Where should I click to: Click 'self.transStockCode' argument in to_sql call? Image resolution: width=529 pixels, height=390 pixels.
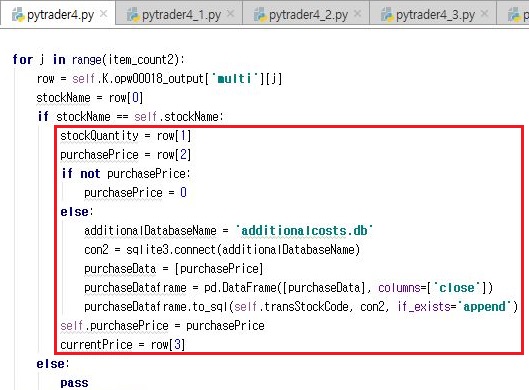[x=291, y=307]
